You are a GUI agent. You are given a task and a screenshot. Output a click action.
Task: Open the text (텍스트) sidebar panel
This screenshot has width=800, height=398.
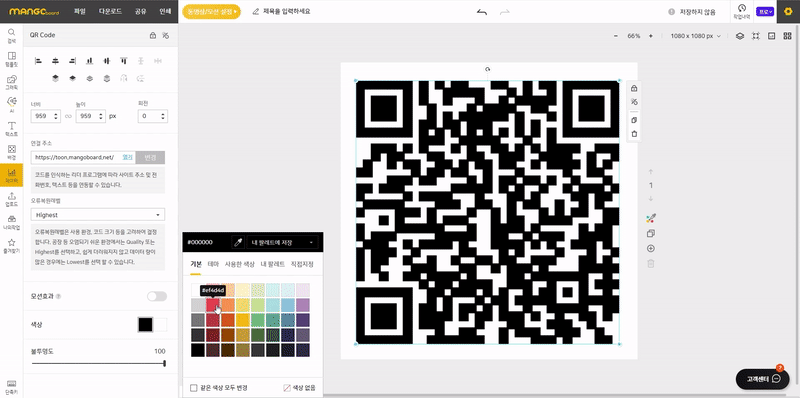click(11, 129)
